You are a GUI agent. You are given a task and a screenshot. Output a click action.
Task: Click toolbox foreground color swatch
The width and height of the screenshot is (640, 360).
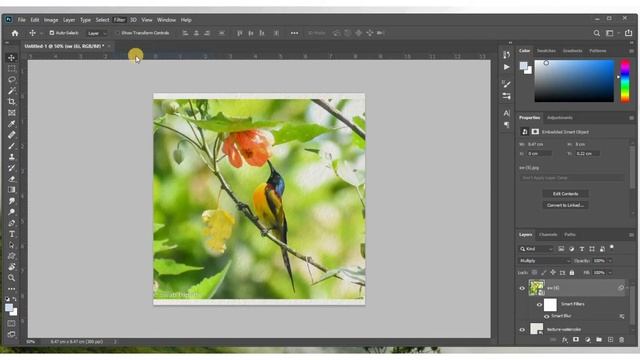point(9,308)
